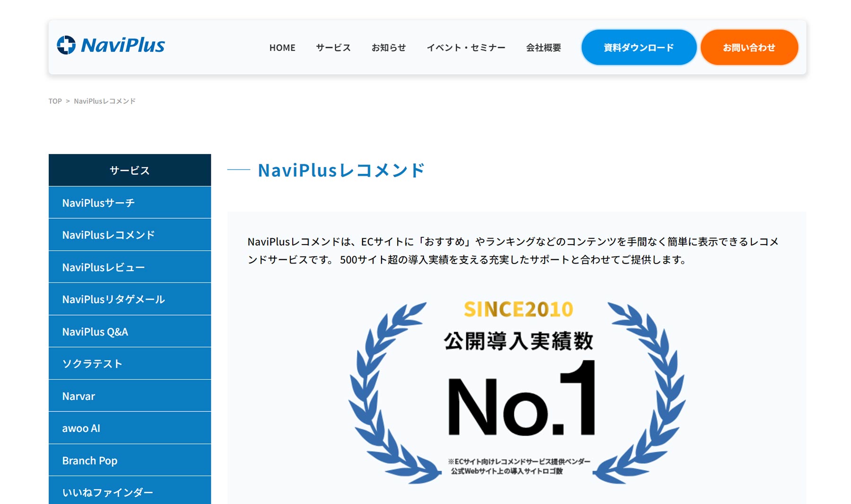Click the orange お問い合わせ contact button
This screenshot has width=851, height=504.
point(749,47)
